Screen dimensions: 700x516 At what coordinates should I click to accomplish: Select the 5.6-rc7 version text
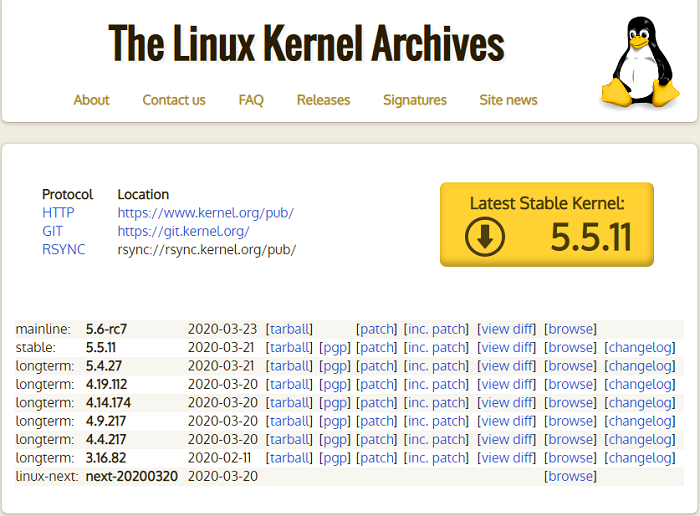(106, 329)
